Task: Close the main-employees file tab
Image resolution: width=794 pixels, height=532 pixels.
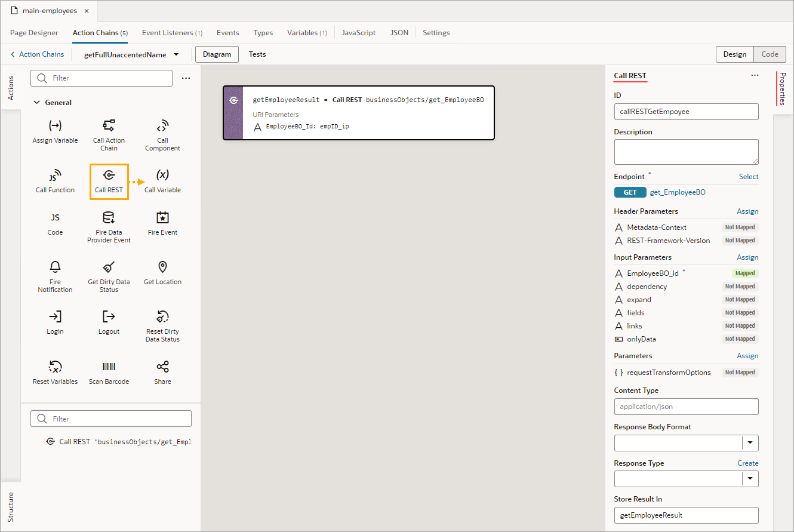Action: click(87, 11)
